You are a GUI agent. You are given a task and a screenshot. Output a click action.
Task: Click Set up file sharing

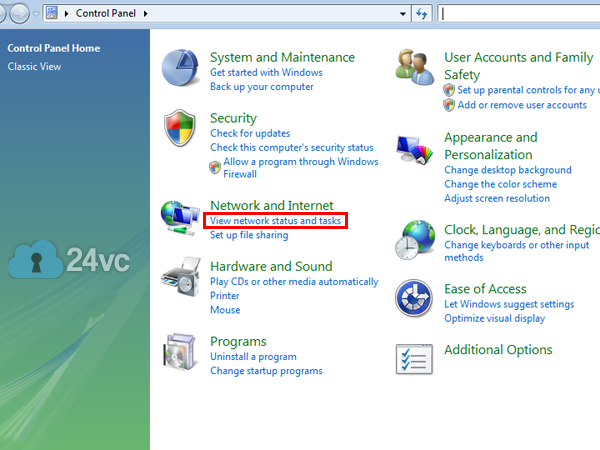pos(249,235)
